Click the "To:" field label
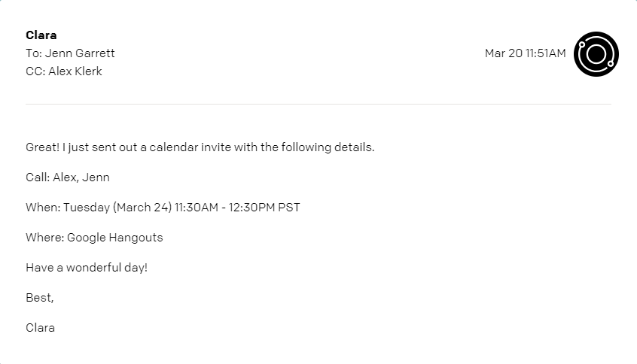Viewport: 637px width, 364px height. tap(34, 53)
